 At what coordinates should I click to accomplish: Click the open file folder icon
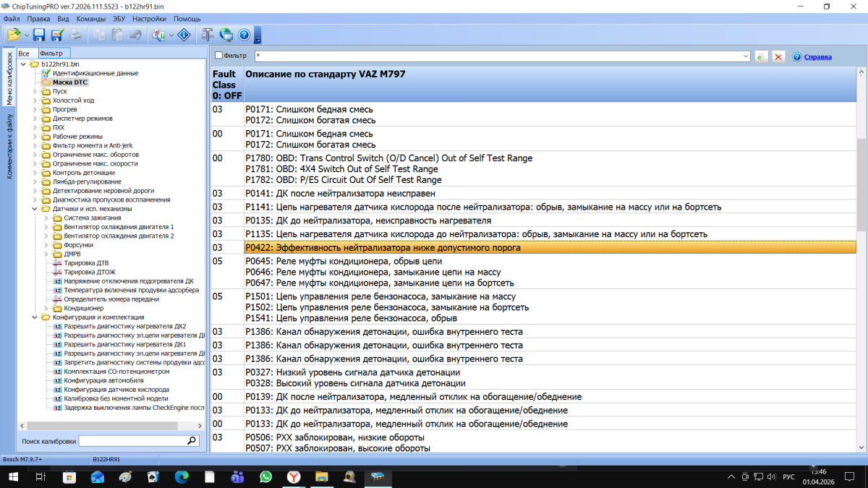pos(14,35)
